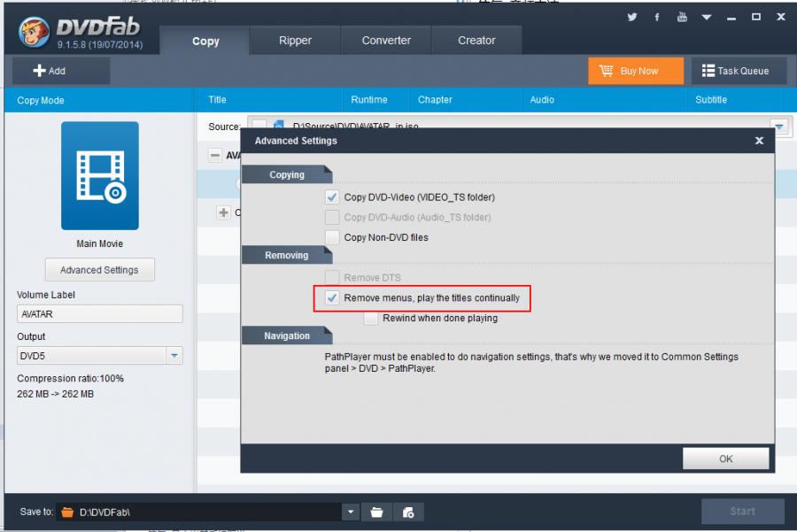Click the DVDFab monkey logo
This screenshot has height=532, width=797.
pos(34,33)
